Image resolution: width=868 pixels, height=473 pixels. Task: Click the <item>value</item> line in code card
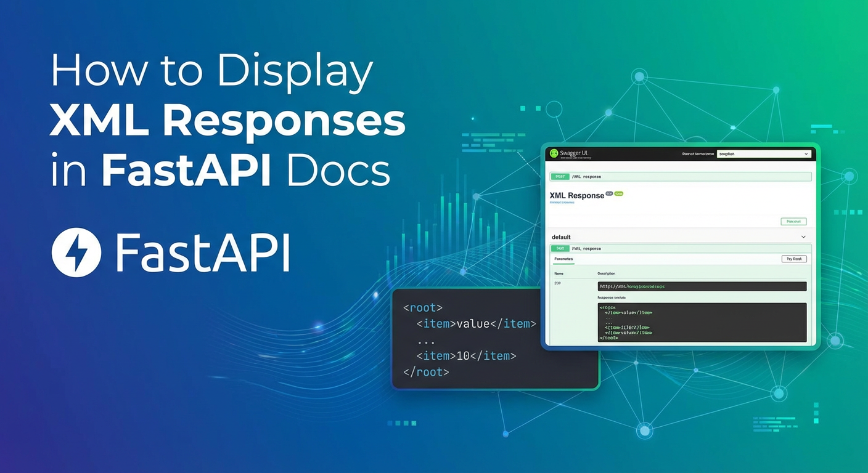tap(476, 324)
